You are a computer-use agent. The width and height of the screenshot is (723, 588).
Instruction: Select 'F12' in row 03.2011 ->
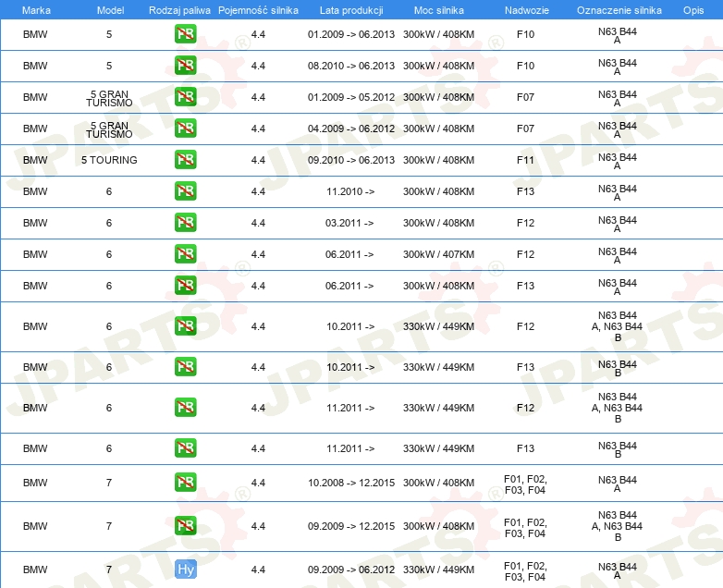(525, 223)
